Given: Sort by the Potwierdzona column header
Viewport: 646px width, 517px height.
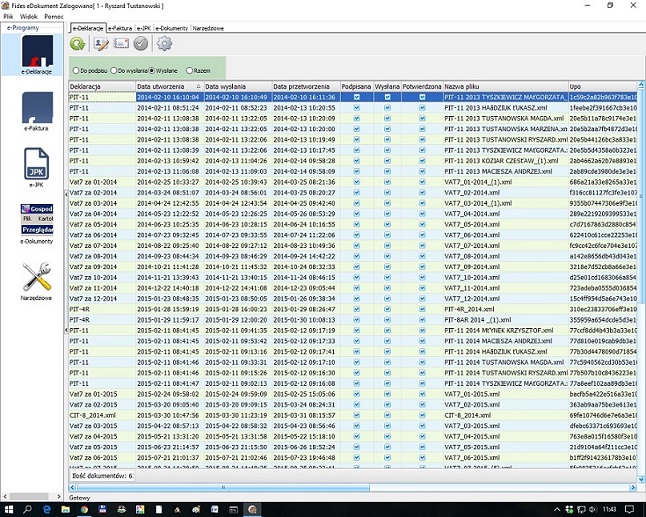Looking at the screenshot, I should [422, 87].
